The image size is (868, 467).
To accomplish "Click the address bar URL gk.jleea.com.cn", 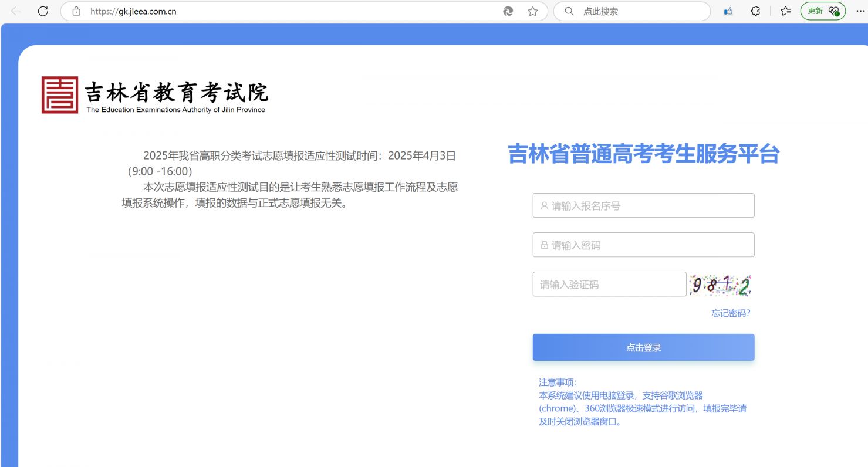I will point(133,11).
